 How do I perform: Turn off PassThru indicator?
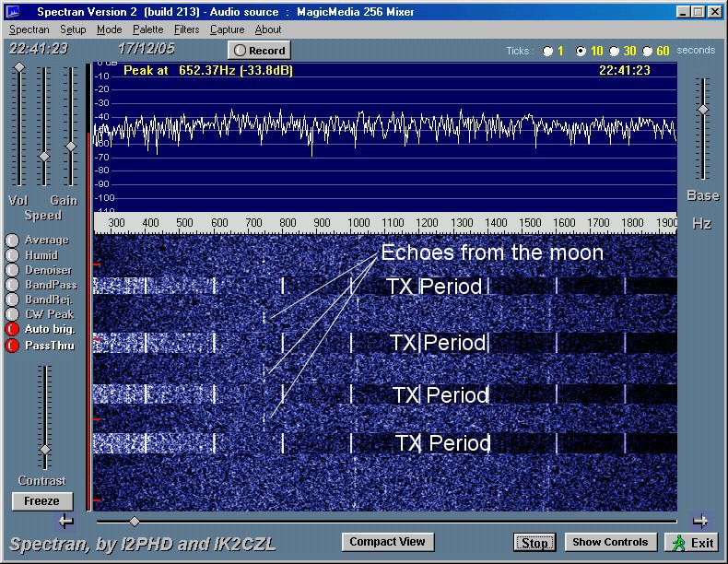tap(12, 346)
